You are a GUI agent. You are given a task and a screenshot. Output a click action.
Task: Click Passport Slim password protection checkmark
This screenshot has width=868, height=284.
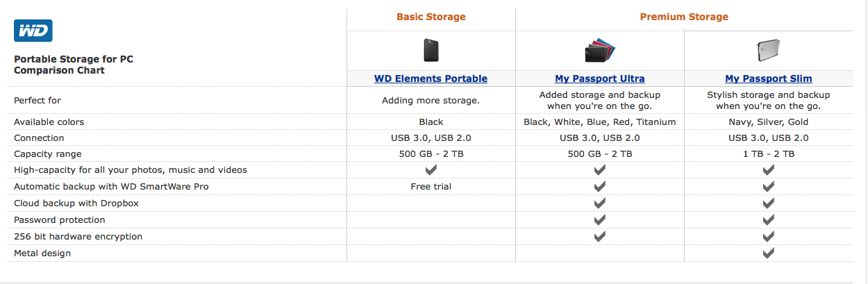pyautogui.click(x=768, y=220)
